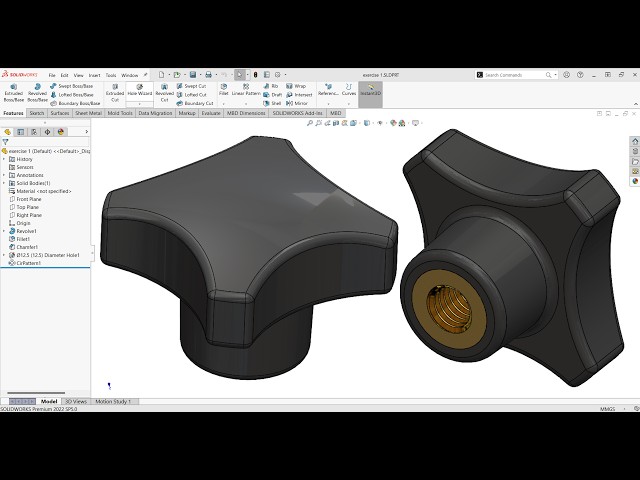
Task: Select the Lofted Cut tool
Action: point(191,95)
